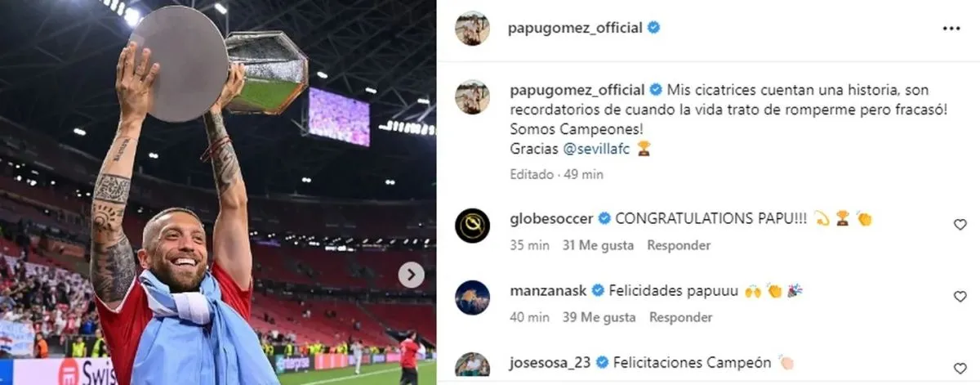Click the trophy celebration post photo
This screenshot has width=980, height=385.
218,192
